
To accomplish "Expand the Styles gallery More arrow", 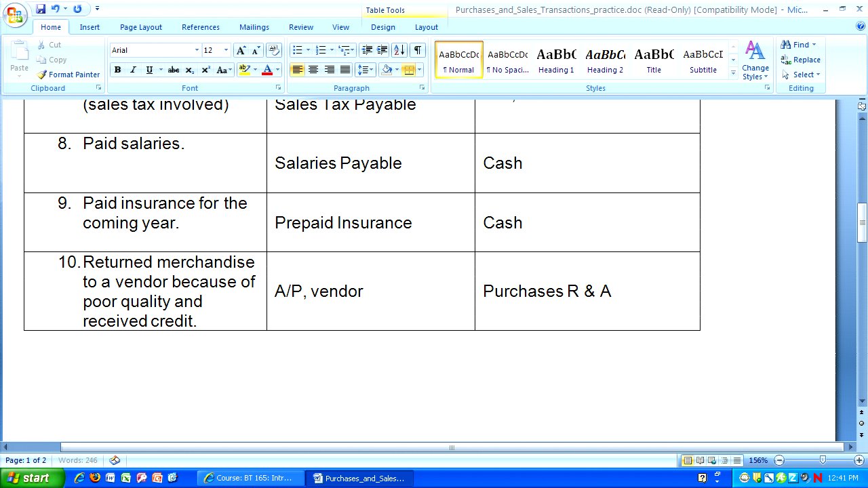I will (733, 72).
